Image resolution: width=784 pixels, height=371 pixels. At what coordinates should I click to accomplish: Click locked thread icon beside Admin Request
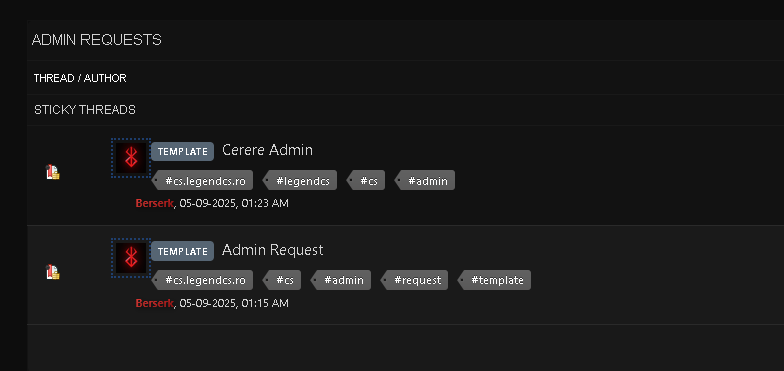53,272
